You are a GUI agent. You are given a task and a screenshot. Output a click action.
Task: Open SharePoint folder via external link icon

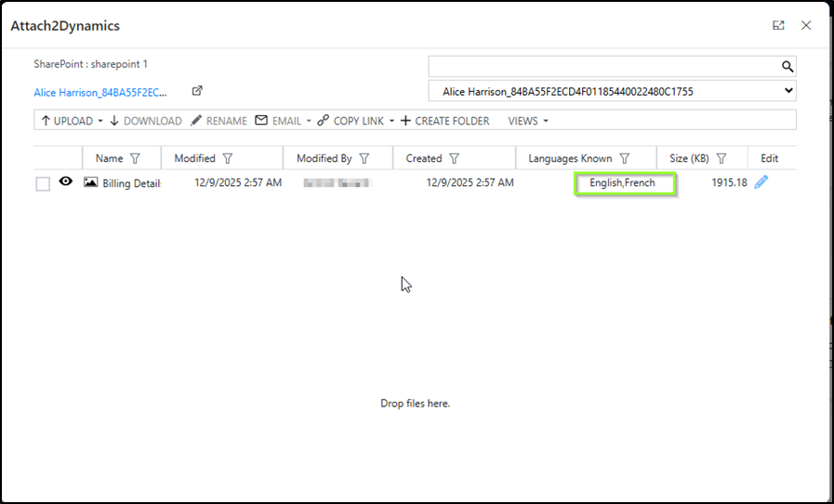tap(197, 91)
